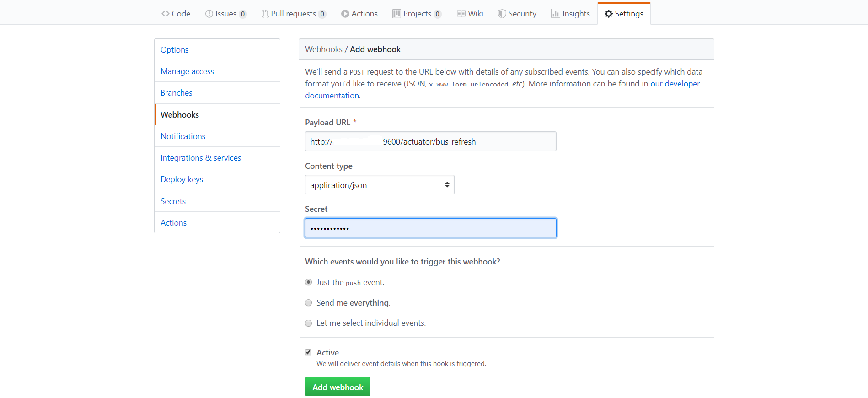Image resolution: width=868 pixels, height=398 pixels.
Task: Click the Insights graph icon
Action: [555, 14]
